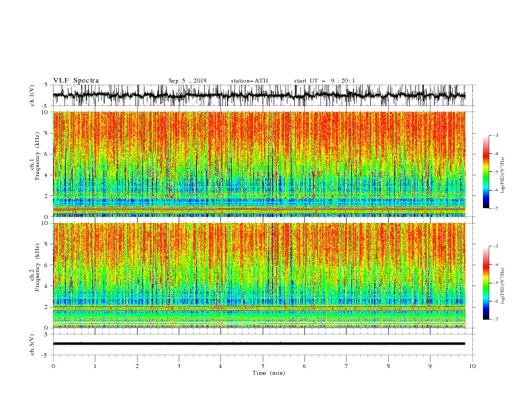Click the ch.2 spectrogram panel
The image size is (532, 411).
tap(259, 275)
